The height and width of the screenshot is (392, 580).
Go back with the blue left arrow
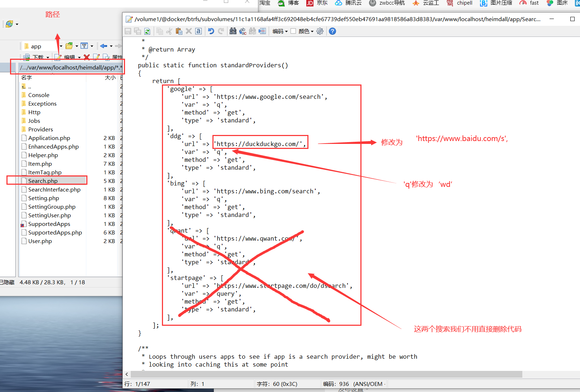pos(104,46)
